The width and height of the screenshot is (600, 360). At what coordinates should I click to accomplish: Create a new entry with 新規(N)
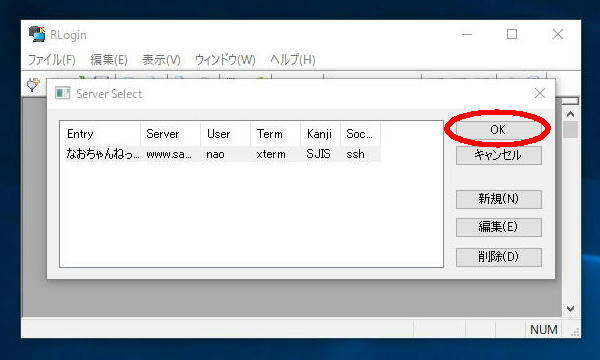499,199
